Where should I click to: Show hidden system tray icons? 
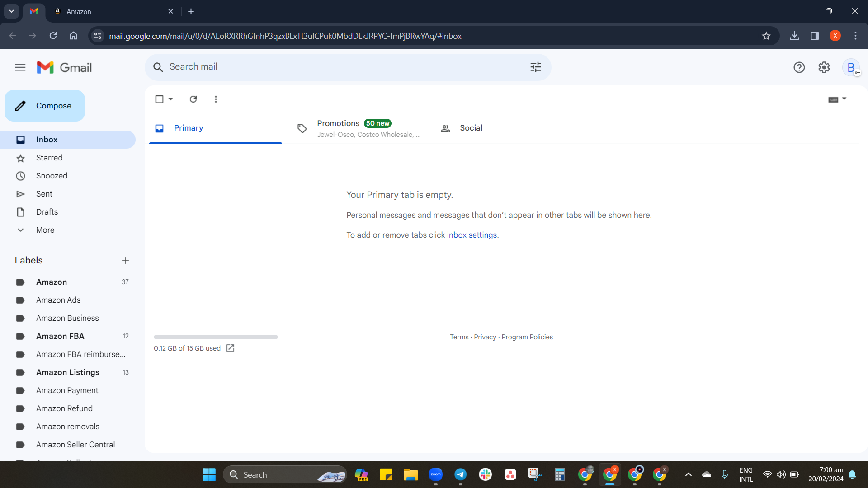[x=688, y=474]
